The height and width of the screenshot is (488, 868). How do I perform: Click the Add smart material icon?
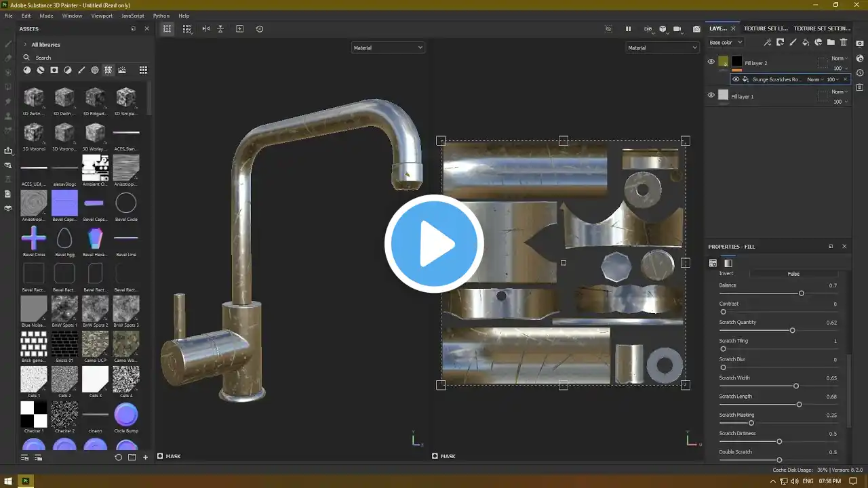click(x=818, y=42)
